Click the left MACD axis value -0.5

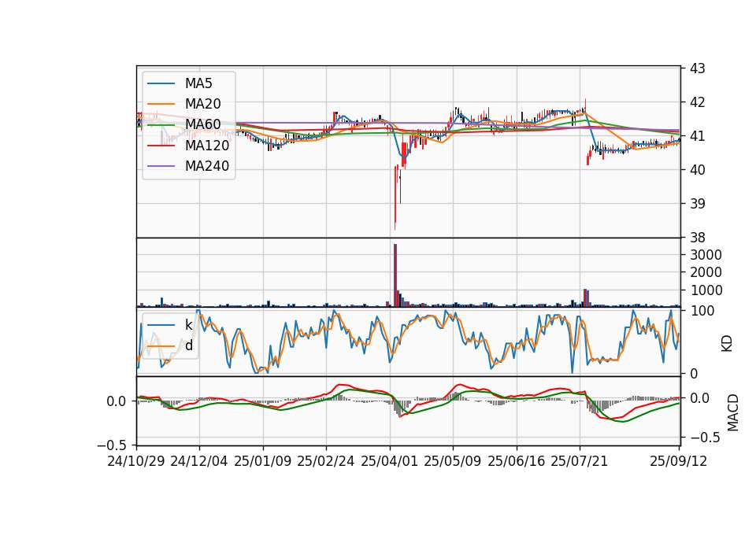[112, 444]
